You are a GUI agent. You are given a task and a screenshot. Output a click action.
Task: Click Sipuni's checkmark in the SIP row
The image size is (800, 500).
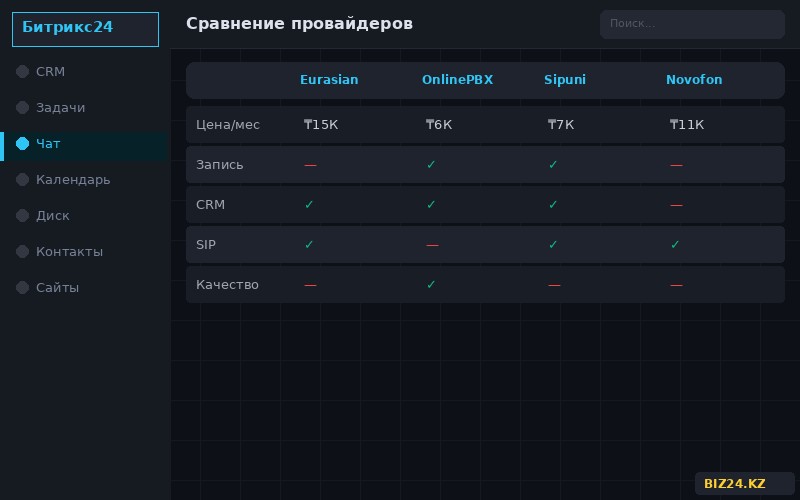[x=553, y=244]
